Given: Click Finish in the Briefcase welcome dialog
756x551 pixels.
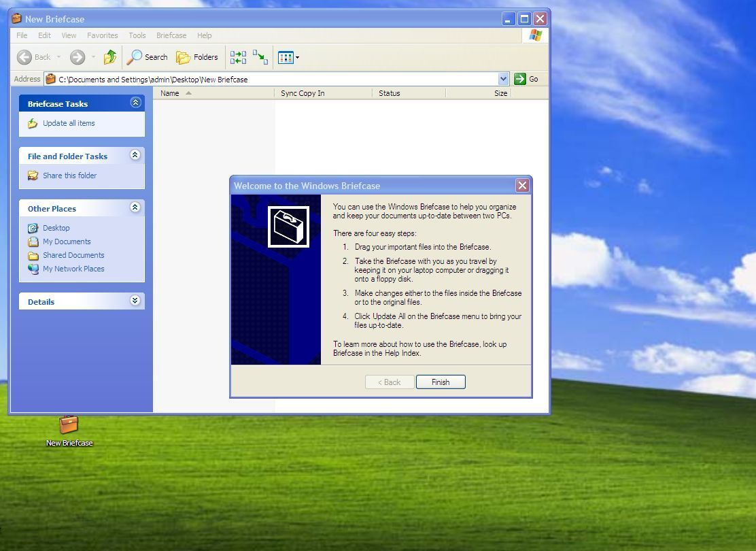Looking at the screenshot, I should point(441,382).
